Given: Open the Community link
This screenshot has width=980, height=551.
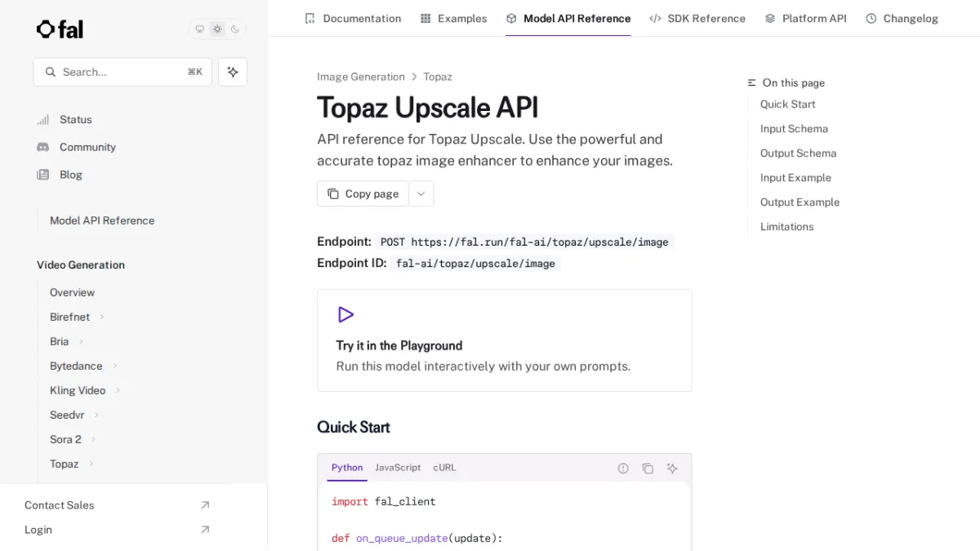Looking at the screenshot, I should [87, 147].
